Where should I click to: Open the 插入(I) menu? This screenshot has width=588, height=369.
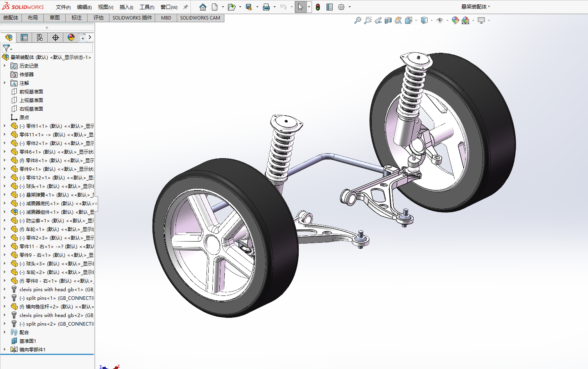pyautogui.click(x=126, y=7)
